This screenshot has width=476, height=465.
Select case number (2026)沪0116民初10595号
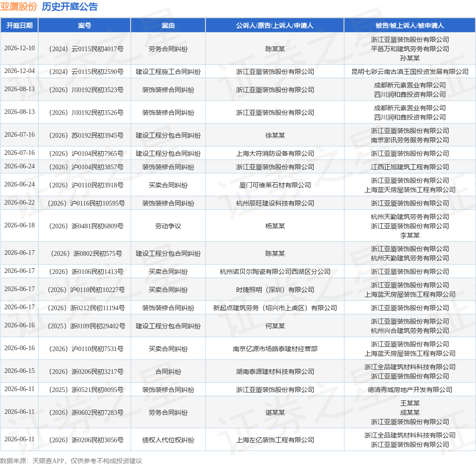tap(86, 203)
